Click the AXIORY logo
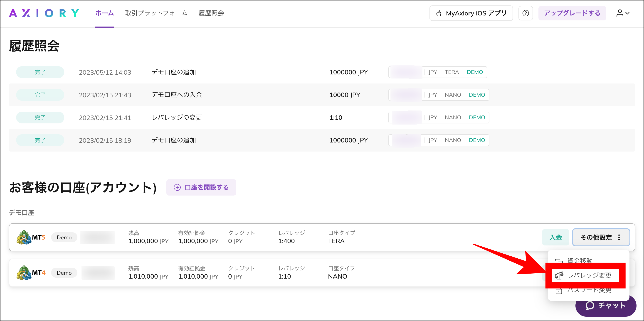The width and height of the screenshot is (644, 321). 44,13
